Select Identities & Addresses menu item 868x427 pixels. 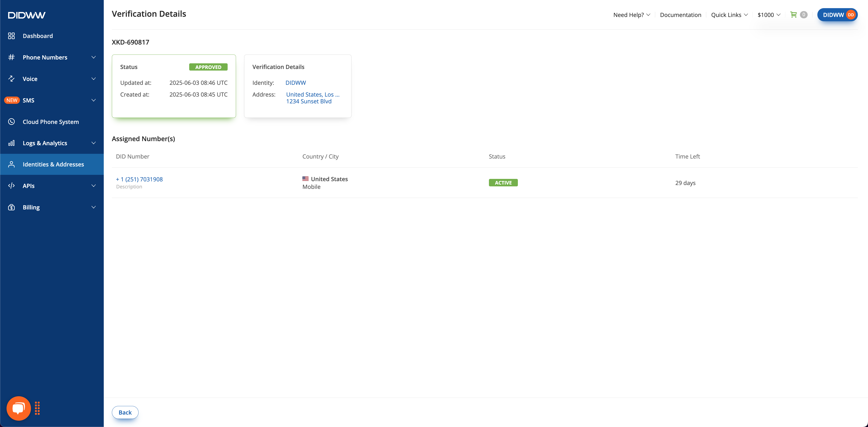[52, 164]
